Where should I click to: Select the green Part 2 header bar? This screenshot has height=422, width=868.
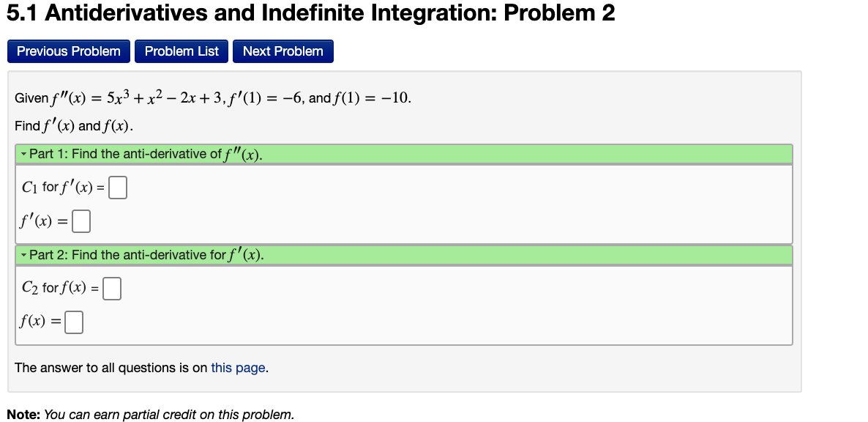403,255
